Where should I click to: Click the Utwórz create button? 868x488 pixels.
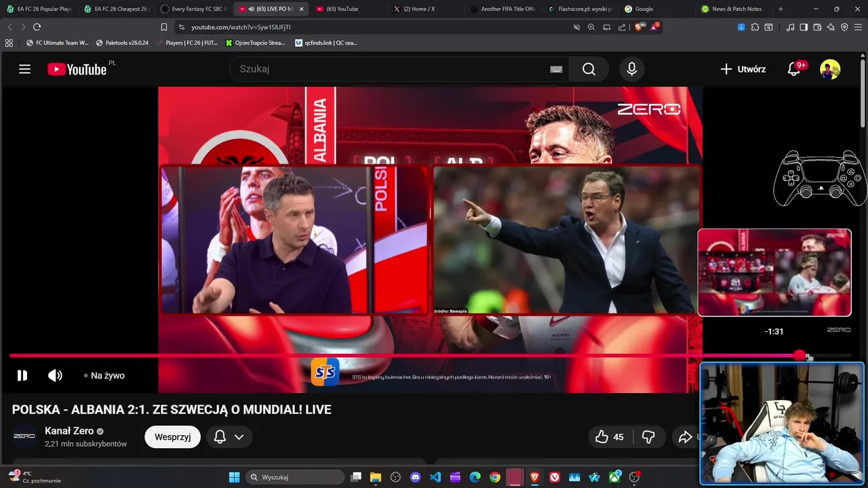pos(743,69)
